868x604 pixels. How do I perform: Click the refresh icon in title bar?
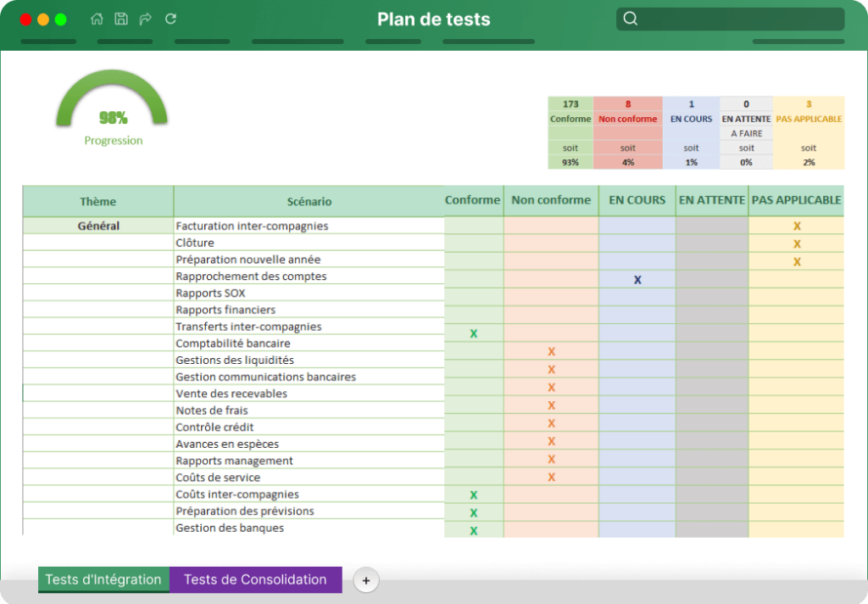pyautogui.click(x=171, y=19)
